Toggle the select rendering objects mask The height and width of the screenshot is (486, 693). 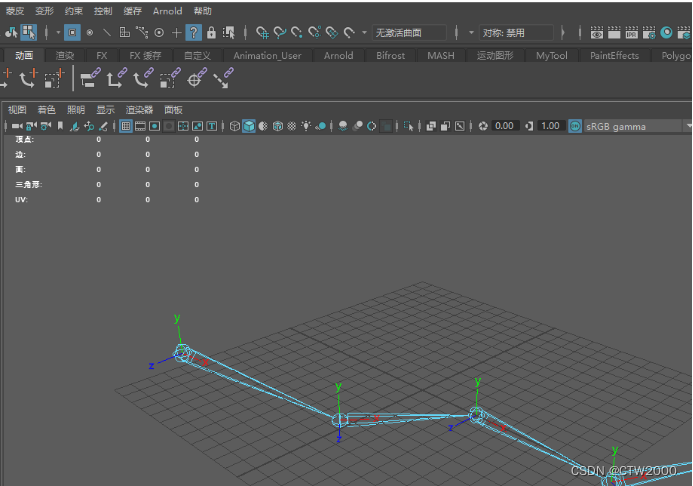click(x=176, y=33)
